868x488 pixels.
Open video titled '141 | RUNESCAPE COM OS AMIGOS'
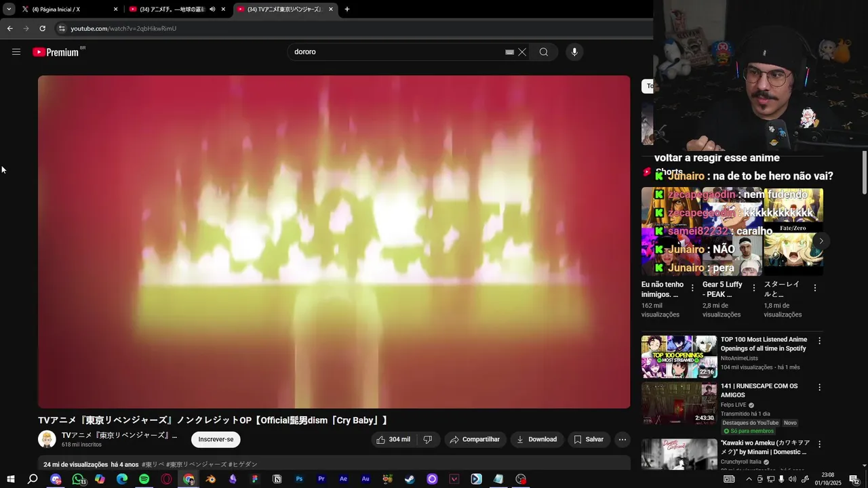coord(759,390)
